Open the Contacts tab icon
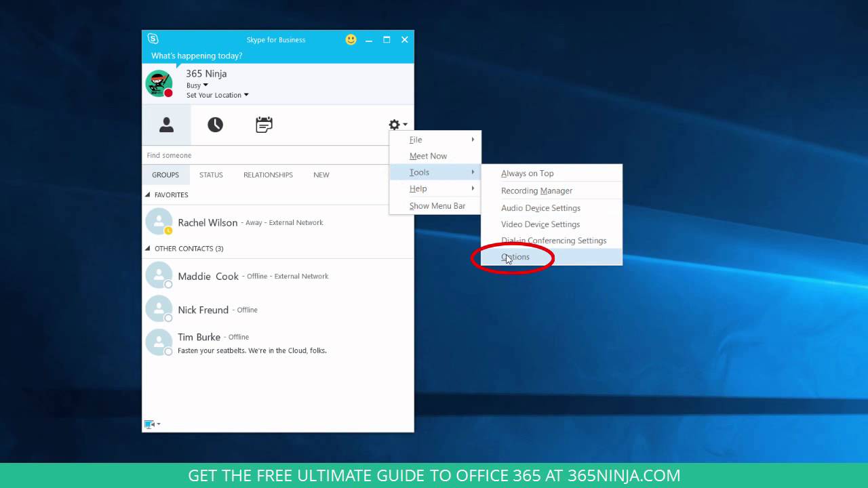 (x=166, y=125)
